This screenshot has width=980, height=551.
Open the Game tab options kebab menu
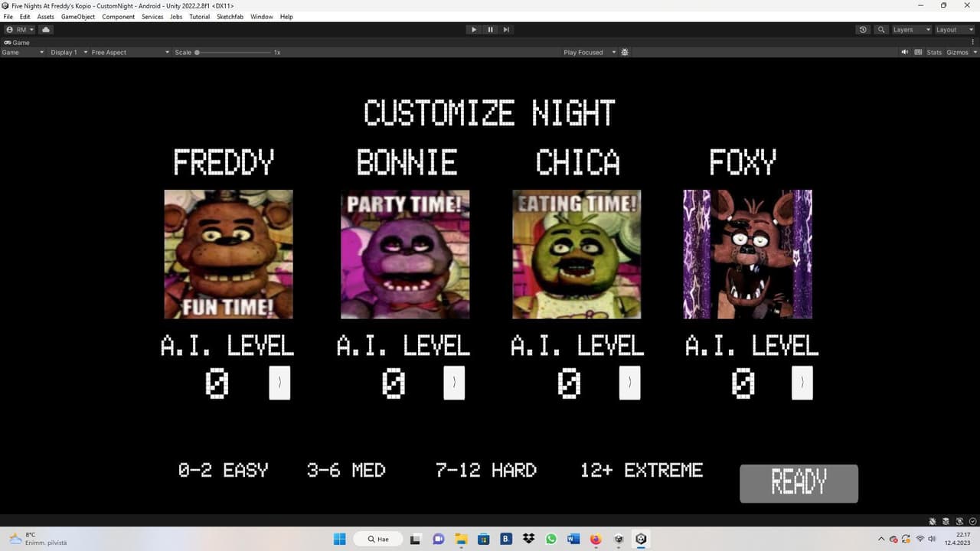click(974, 42)
